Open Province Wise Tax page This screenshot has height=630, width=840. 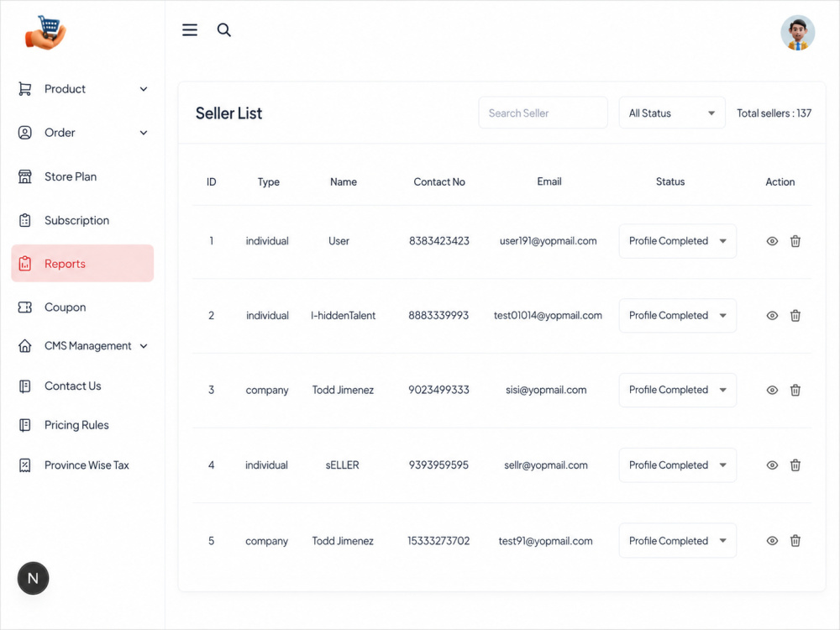[x=82, y=465]
